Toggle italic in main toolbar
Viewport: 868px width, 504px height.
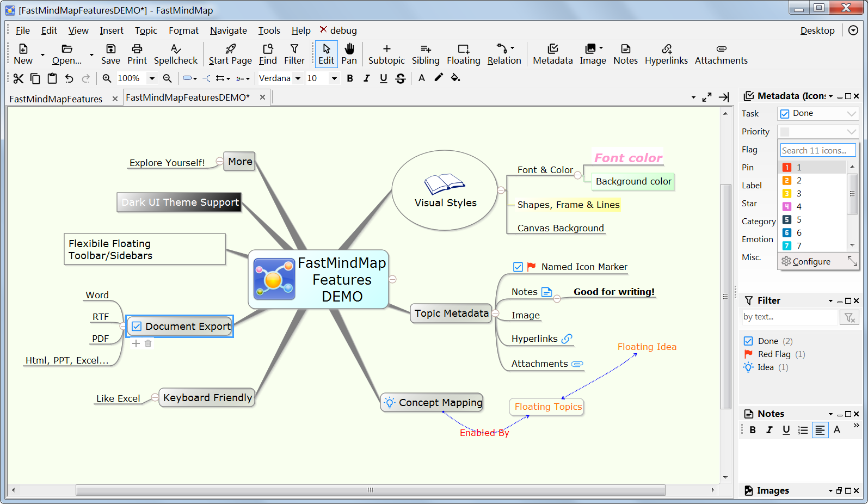point(367,78)
